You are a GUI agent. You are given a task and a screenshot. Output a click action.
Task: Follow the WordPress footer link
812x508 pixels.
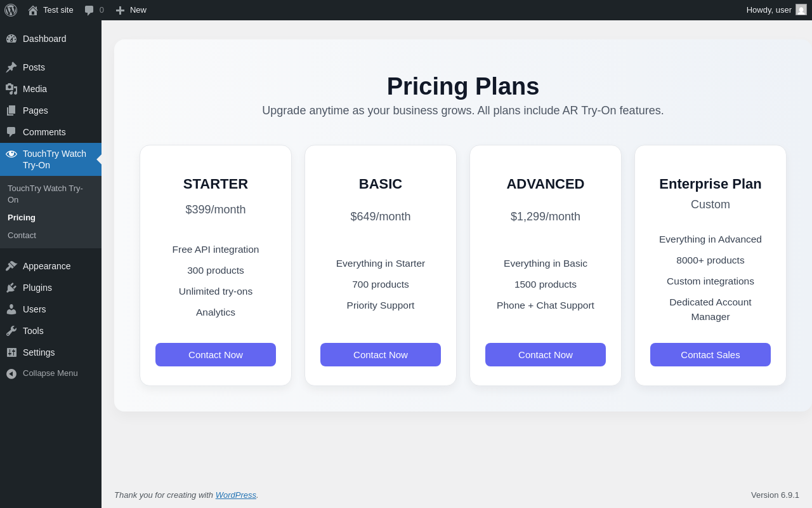[x=235, y=495]
